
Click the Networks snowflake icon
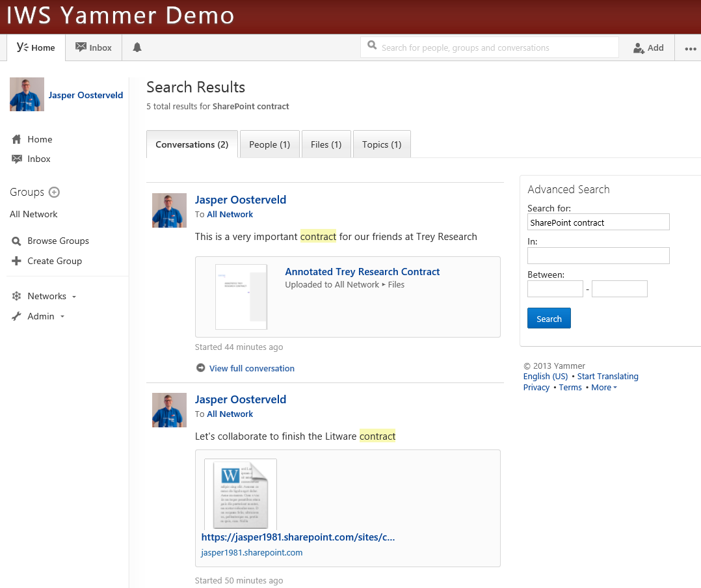point(16,296)
